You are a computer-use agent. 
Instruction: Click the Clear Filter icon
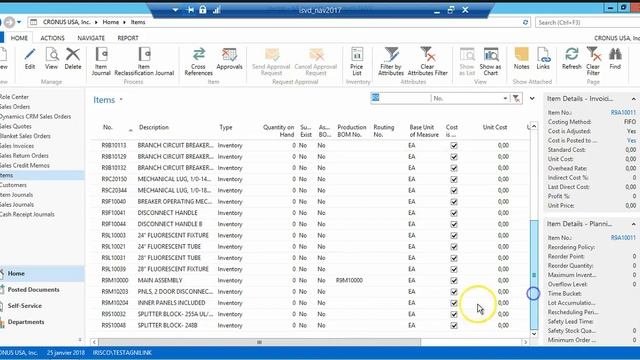click(593, 61)
